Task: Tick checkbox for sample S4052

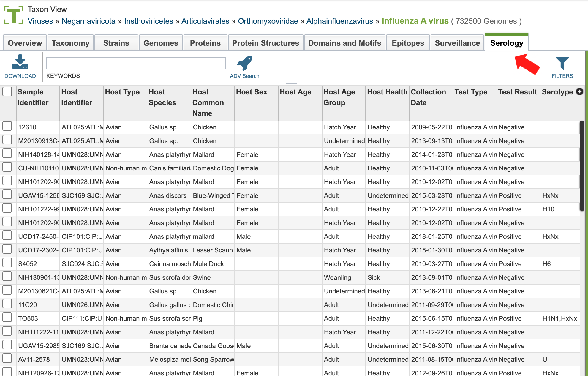Action: coord(7,263)
